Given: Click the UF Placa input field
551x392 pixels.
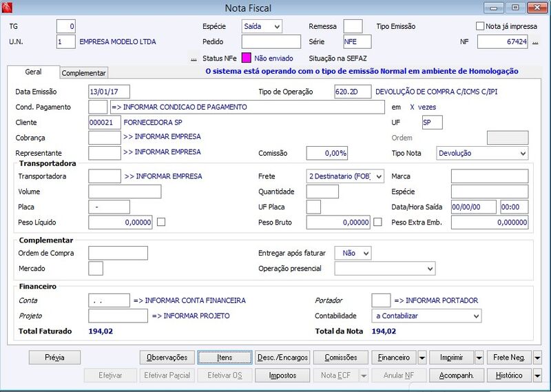Looking at the screenshot, I should [x=313, y=207].
